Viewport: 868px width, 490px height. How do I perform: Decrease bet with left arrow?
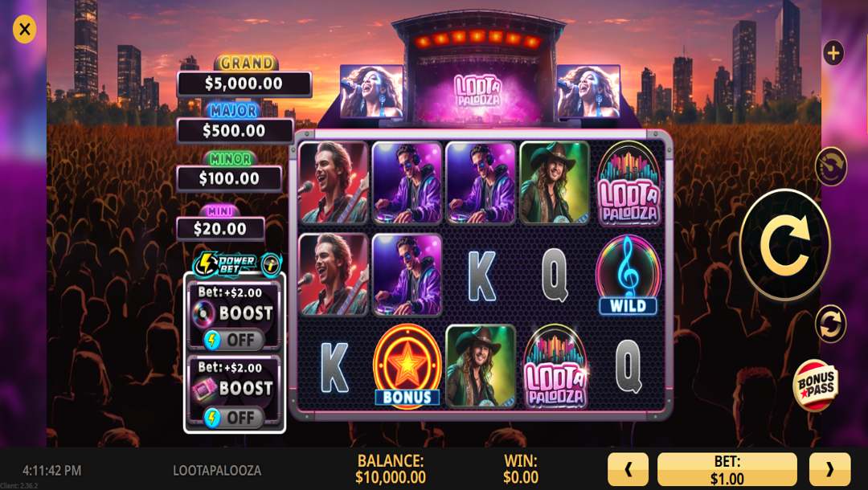(x=628, y=470)
